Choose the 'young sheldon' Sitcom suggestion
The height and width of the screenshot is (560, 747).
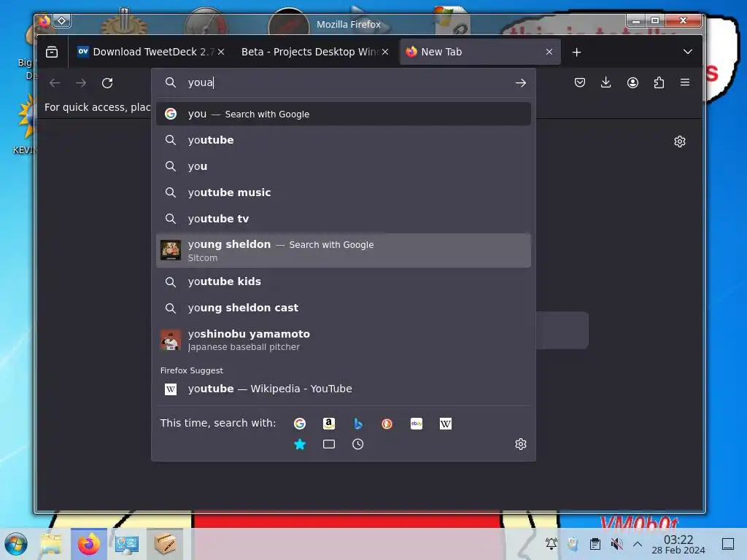click(x=344, y=251)
